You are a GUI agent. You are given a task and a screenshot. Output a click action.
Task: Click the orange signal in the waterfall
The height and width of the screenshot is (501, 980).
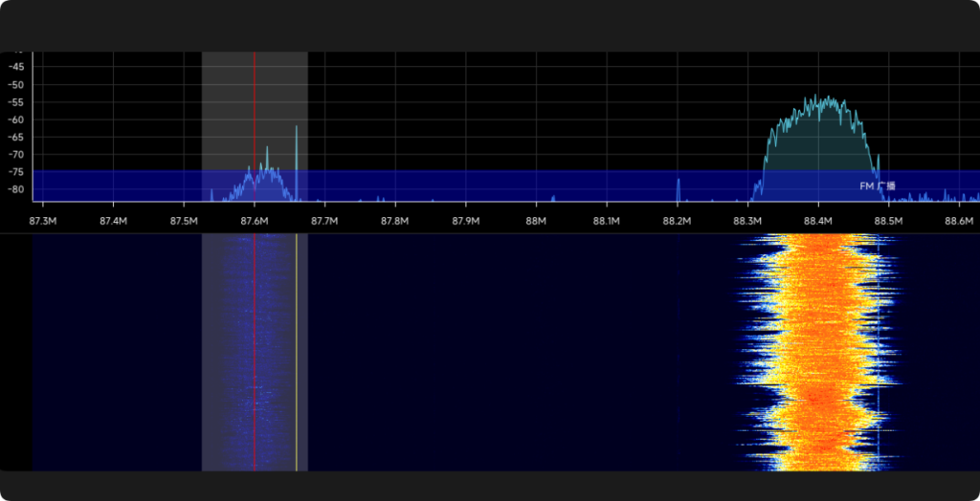[818, 354]
